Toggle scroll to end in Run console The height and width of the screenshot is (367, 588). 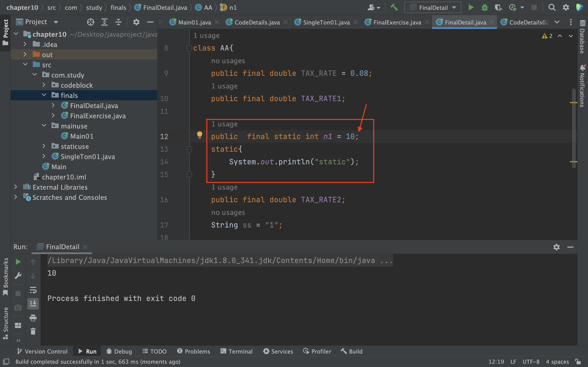(x=33, y=304)
